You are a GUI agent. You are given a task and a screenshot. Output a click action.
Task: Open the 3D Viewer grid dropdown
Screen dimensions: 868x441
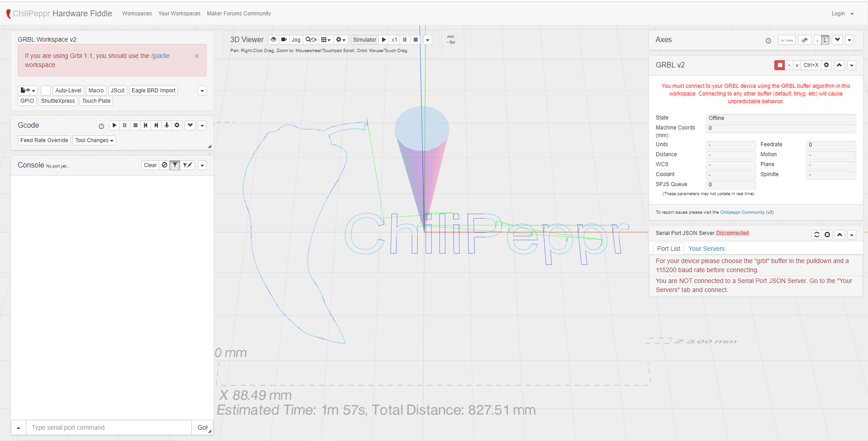pos(326,40)
